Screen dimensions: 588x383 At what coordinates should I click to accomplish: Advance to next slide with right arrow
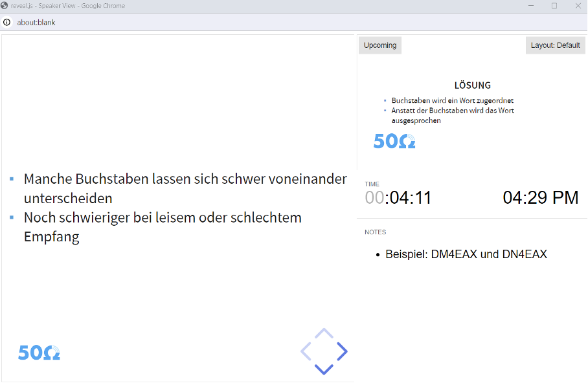click(341, 351)
